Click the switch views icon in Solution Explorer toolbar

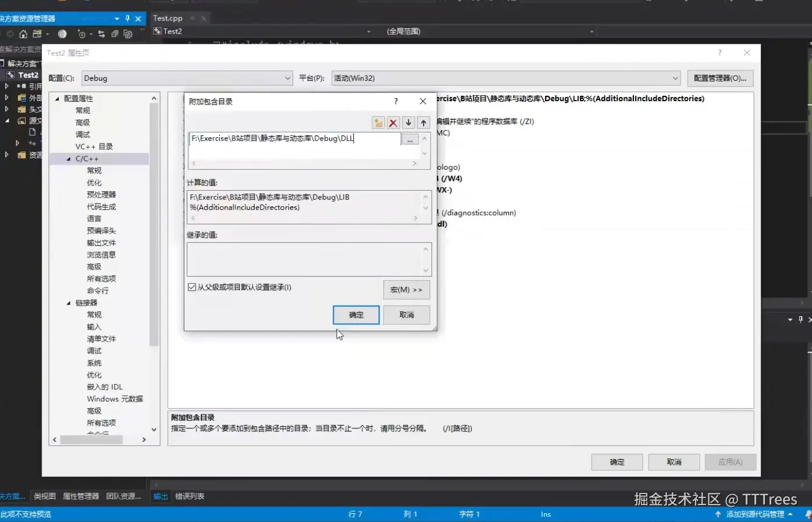(38, 34)
